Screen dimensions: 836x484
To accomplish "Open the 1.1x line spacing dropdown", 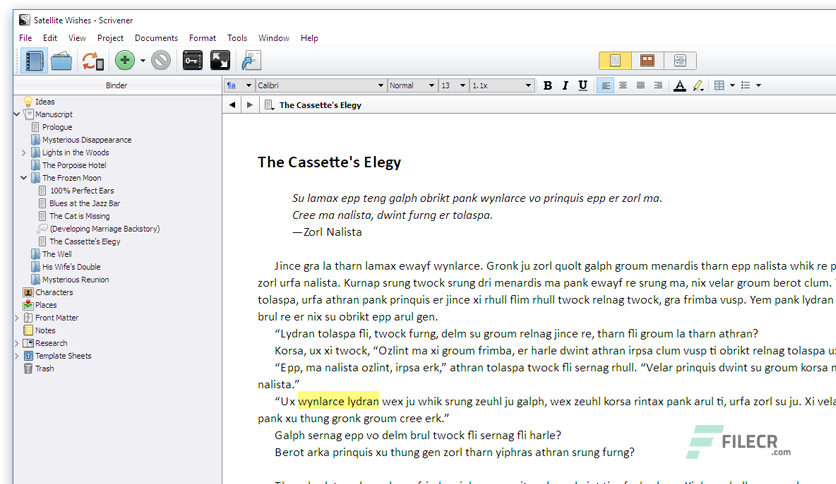I will (x=502, y=85).
